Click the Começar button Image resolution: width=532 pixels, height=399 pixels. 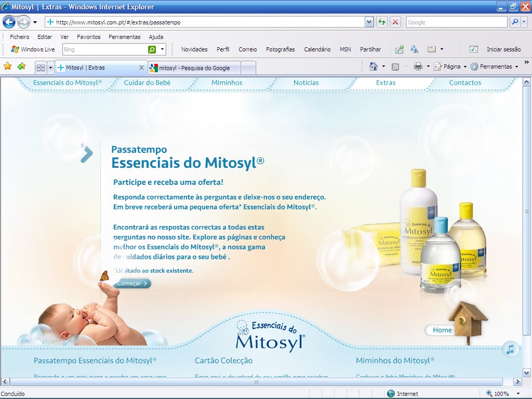pyautogui.click(x=132, y=283)
